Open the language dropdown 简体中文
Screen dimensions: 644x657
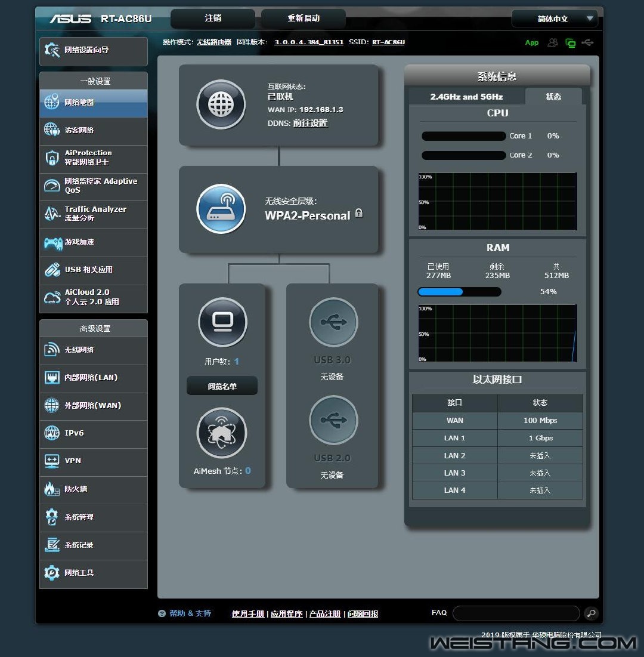[x=554, y=19]
